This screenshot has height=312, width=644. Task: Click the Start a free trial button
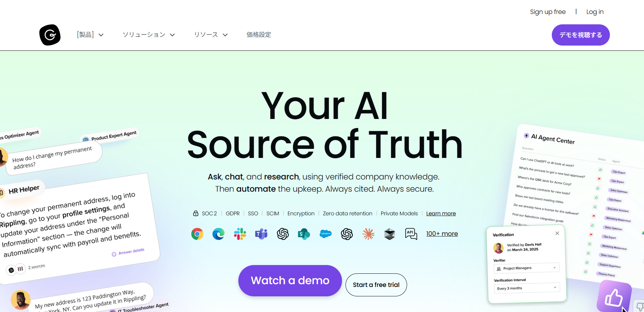coord(376,285)
